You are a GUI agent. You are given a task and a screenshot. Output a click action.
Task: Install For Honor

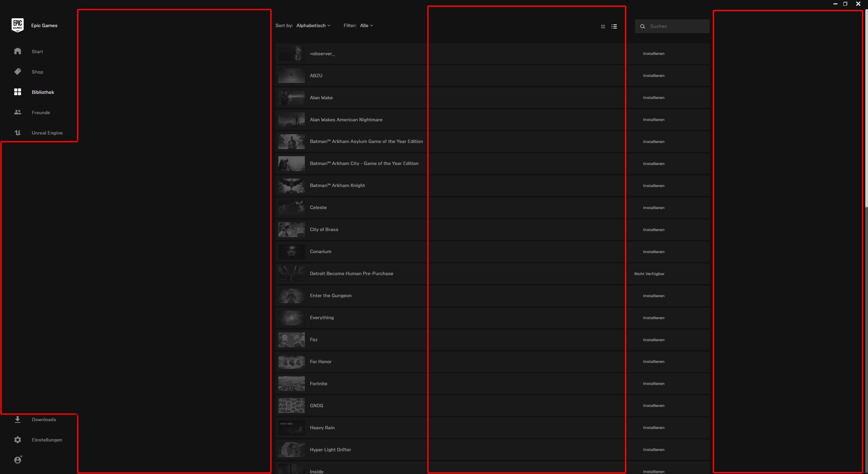tap(653, 362)
